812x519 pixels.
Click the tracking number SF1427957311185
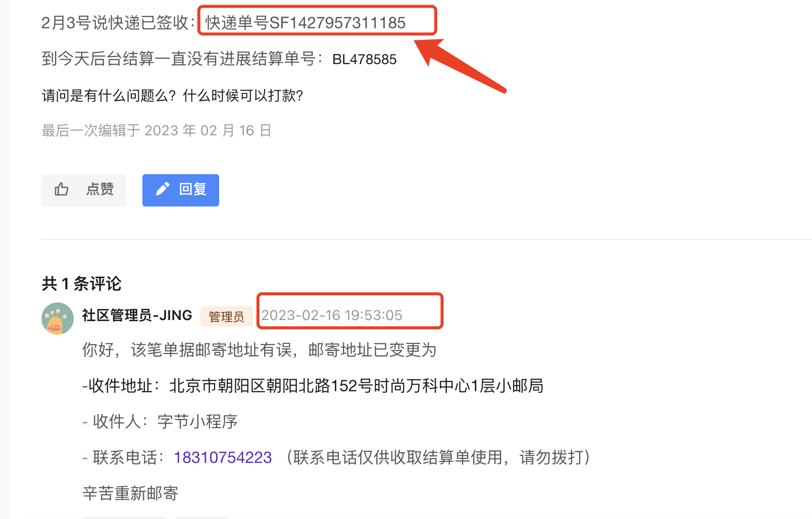(338, 23)
